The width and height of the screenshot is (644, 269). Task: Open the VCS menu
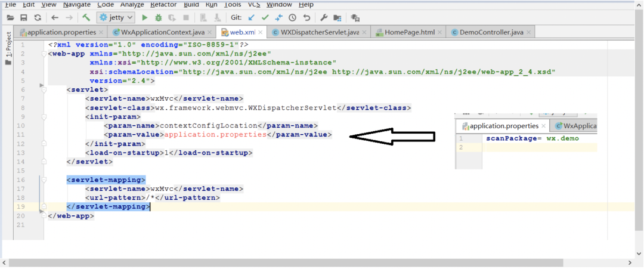pyautogui.click(x=254, y=5)
